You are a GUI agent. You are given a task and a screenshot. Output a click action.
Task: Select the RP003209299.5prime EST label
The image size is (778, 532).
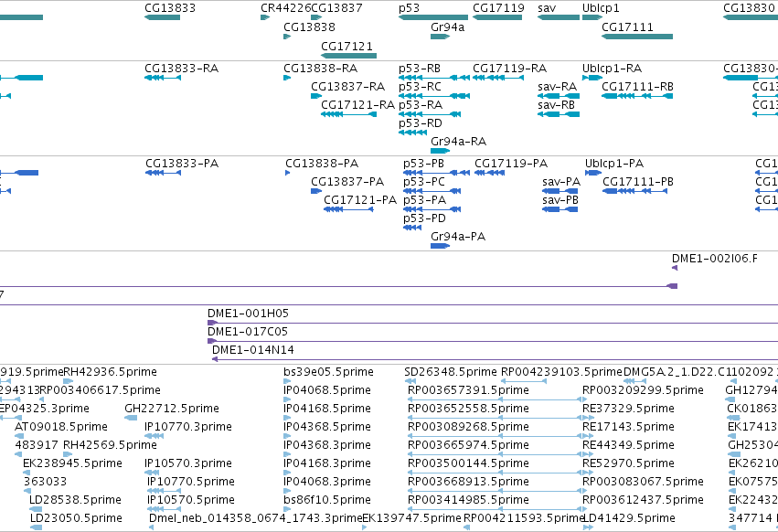[x=643, y=390]
